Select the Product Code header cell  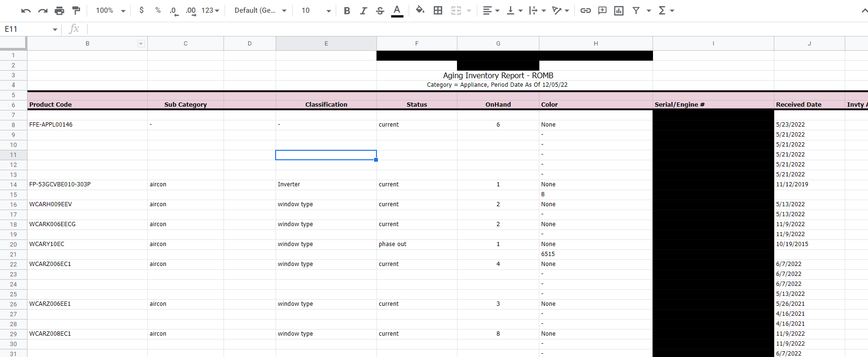coord(87,105)
